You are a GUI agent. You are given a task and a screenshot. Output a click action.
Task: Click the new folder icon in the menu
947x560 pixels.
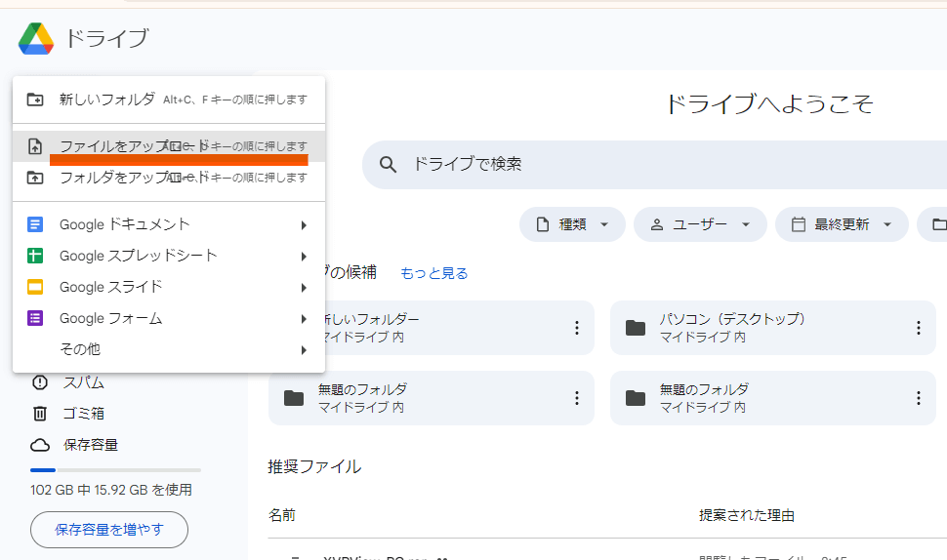point(35,100)
